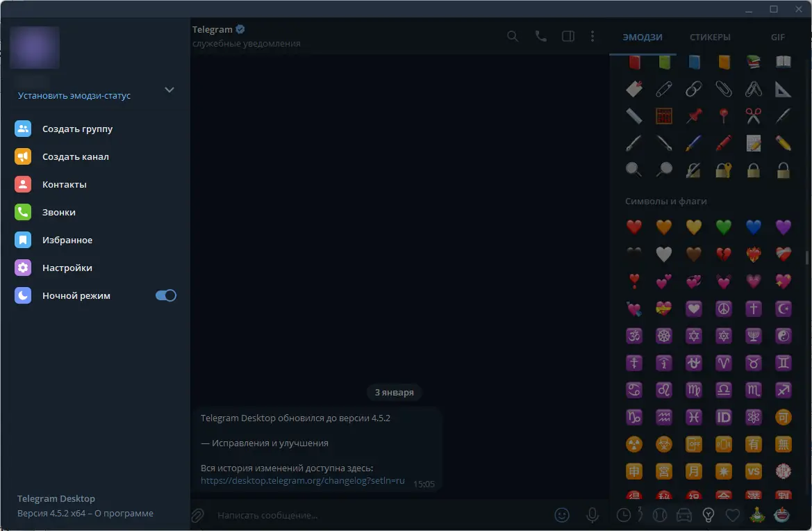The height and width of the screenshot is (531, 812).
Task: Open Создать канал menu item
Action: pyautogui.click(x=95, y=156)
